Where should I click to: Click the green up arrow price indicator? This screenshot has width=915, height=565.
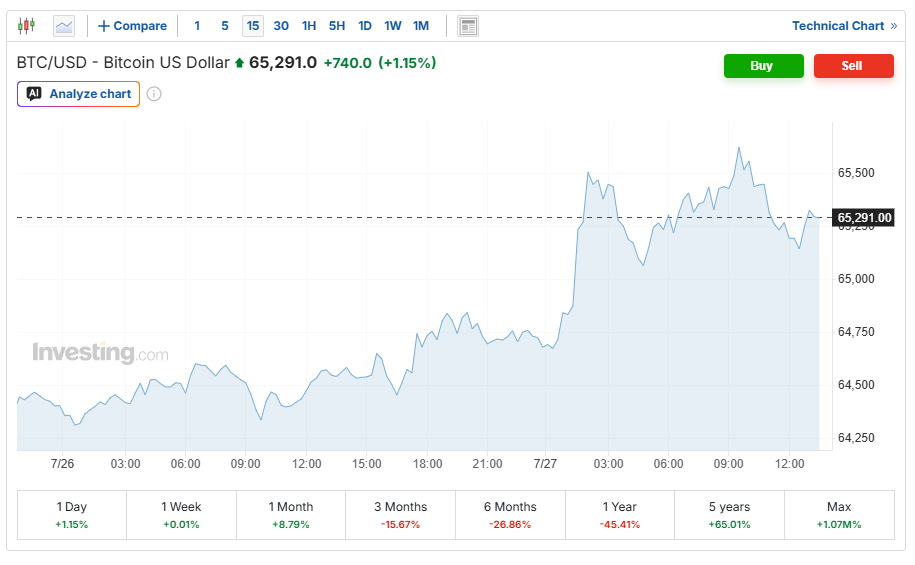pyautogui.click(x=239, y=63)
